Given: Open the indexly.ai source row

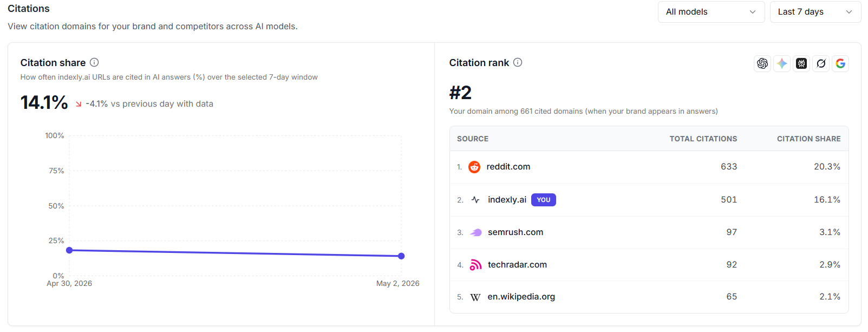Looking at the screenshot, I should pyautogui.click(x=649, y=200).
